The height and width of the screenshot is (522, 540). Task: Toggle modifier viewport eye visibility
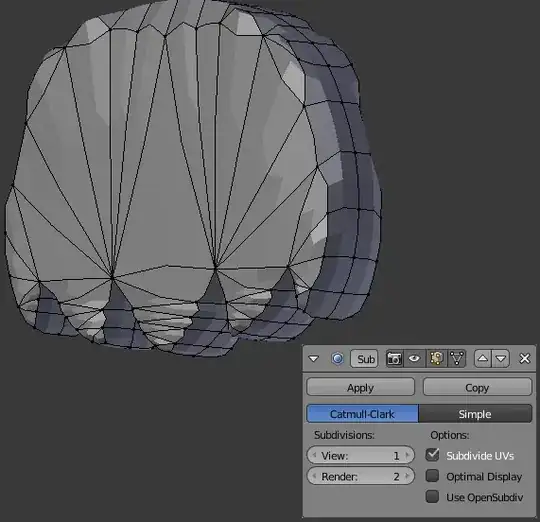(414, 359)
